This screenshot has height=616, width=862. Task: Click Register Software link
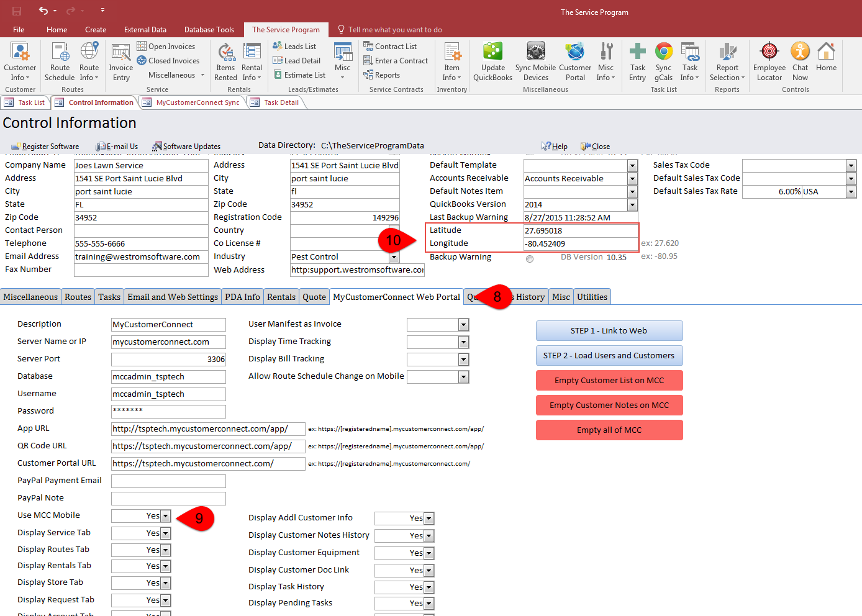click(45, 147)
